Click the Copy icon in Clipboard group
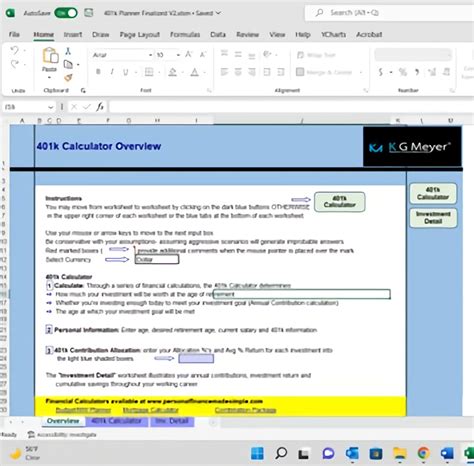This screenshot has height=466, width=474. [x=68, y=64]
